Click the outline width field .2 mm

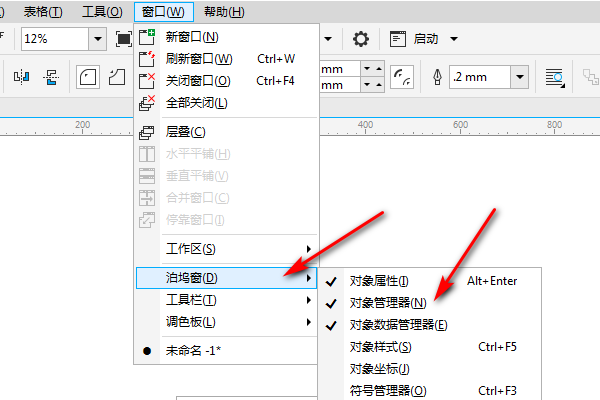480,77
